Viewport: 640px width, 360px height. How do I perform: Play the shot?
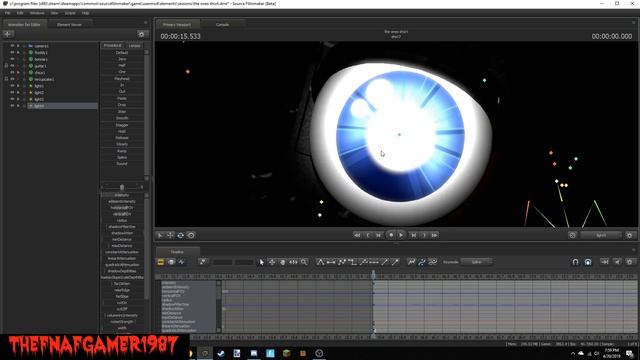(x=401, y=235)
